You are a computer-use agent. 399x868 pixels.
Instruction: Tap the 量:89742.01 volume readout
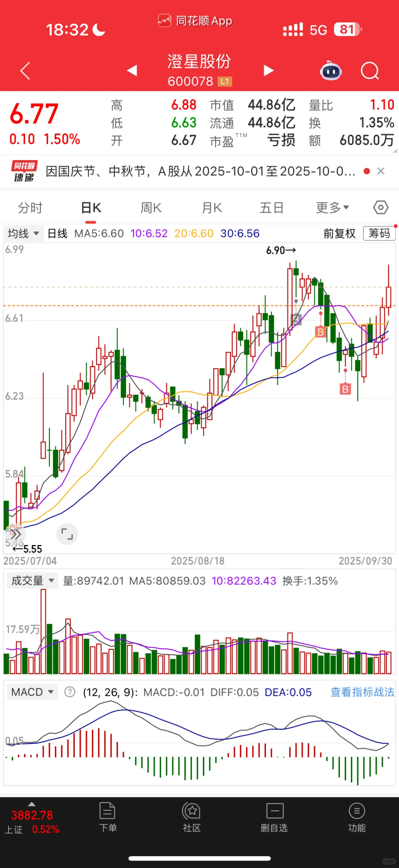pyautogui.click(x=93, y=581)
